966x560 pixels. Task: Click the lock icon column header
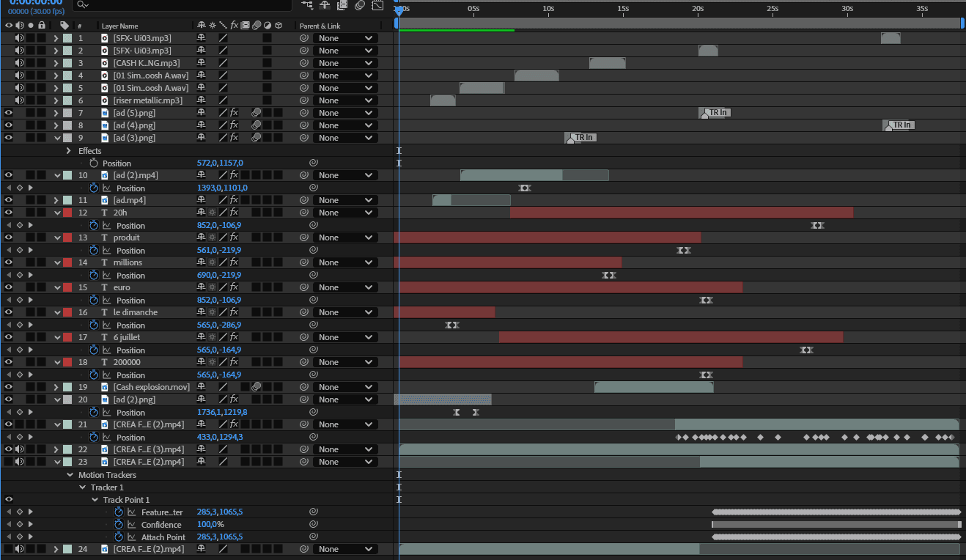tap(42, 26)
